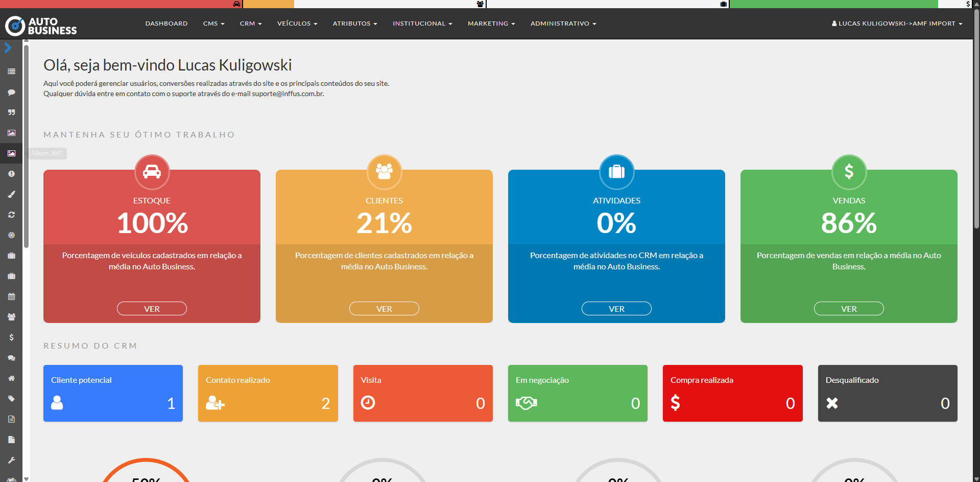Click the Auto Business logo

pyautogui.click(x=41, y=26)
